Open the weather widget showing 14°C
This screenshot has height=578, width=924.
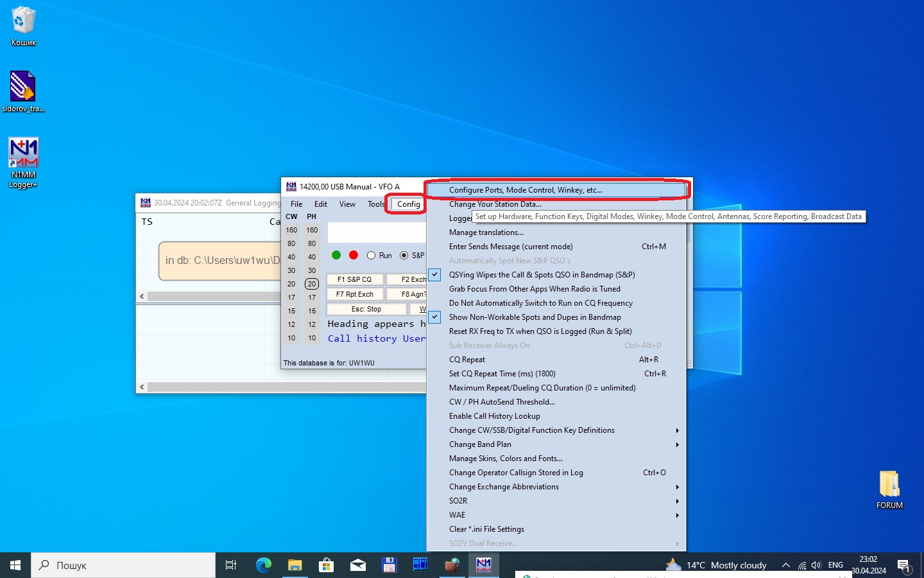point(716,565)
